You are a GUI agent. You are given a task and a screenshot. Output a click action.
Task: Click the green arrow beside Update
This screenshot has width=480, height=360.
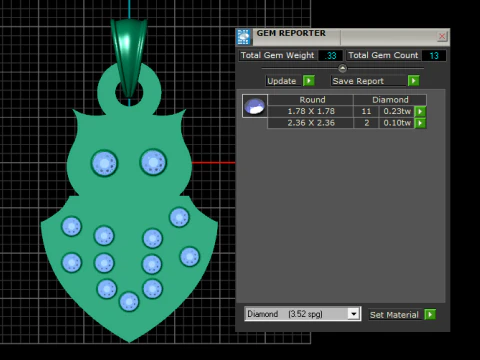pyautogui.click(x=309, y=81)
